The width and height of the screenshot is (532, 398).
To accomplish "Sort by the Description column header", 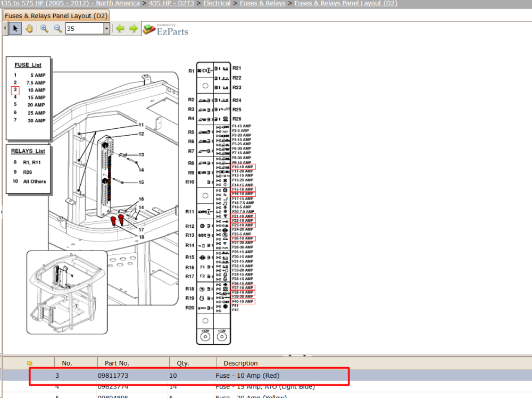I will (240, 363).
